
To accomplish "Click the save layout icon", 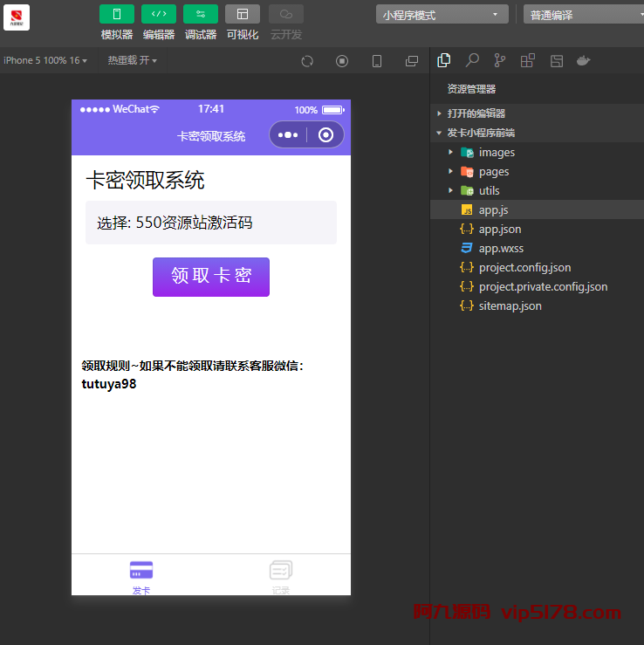I will click(557, 61).
